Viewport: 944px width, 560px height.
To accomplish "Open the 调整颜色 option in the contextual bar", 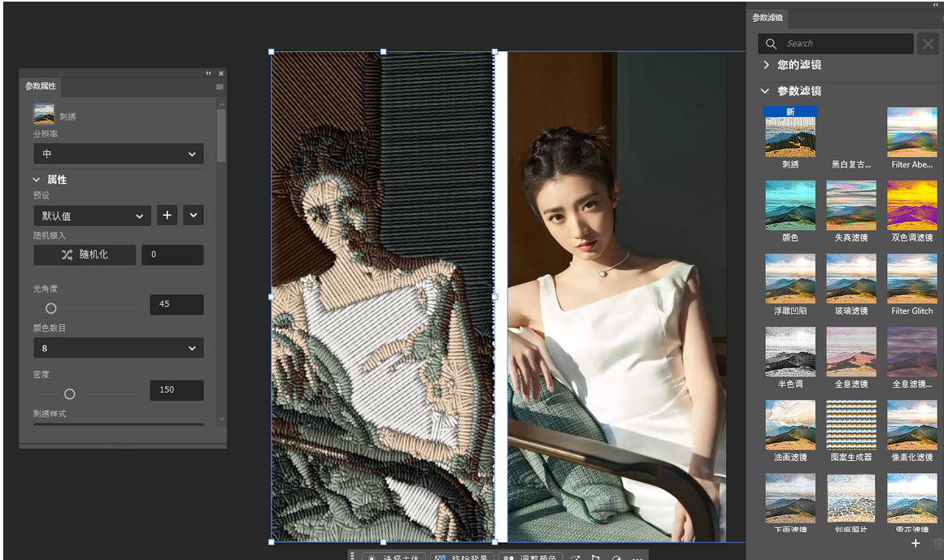I will pyautogui.click(x=530, y=557).
